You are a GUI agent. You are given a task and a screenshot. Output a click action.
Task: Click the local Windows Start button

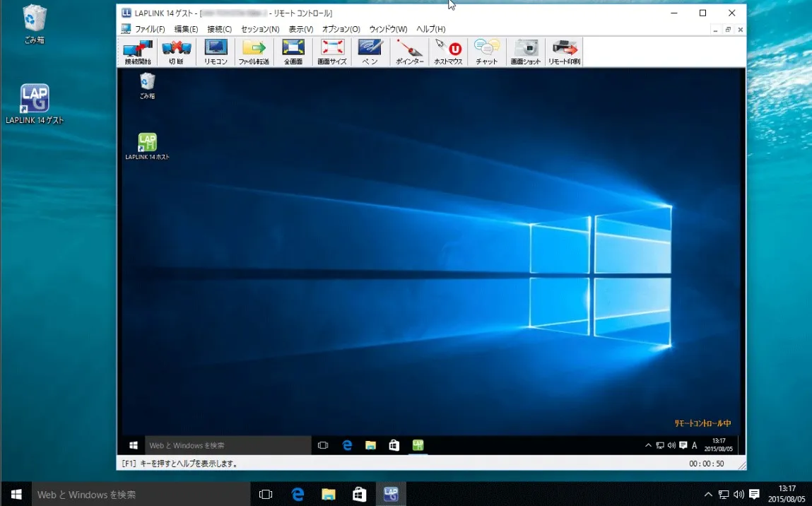click(16, 494)
